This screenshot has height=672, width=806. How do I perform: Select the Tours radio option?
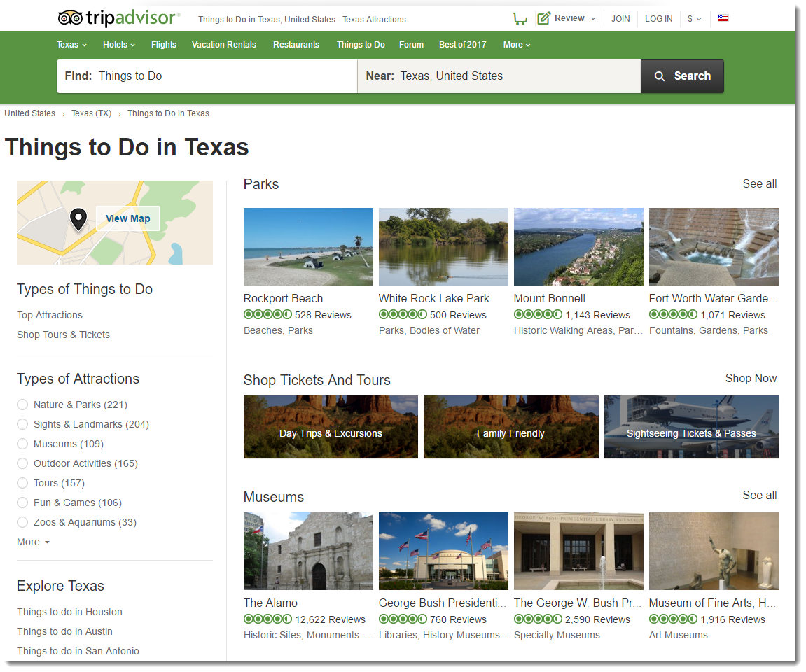click(x=22, y=483)
